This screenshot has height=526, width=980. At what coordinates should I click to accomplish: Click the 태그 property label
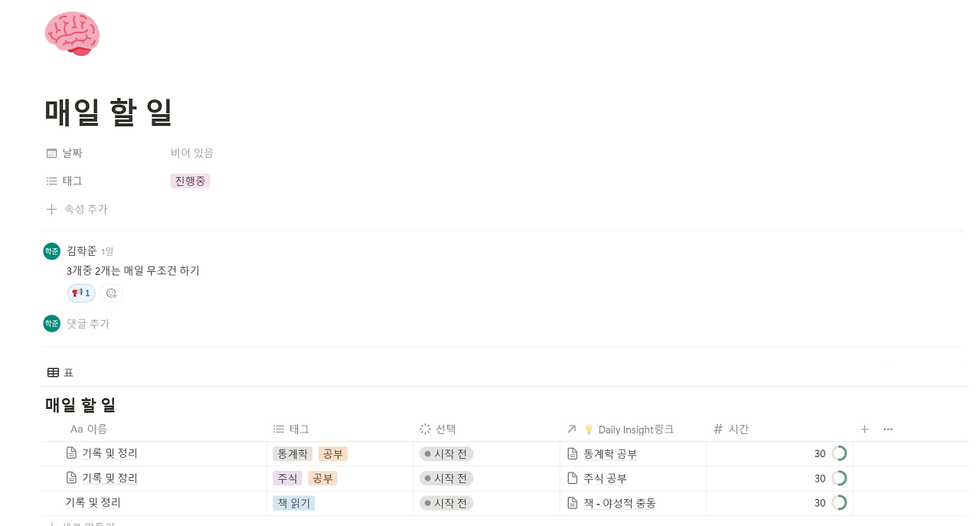tap(72, 181)
